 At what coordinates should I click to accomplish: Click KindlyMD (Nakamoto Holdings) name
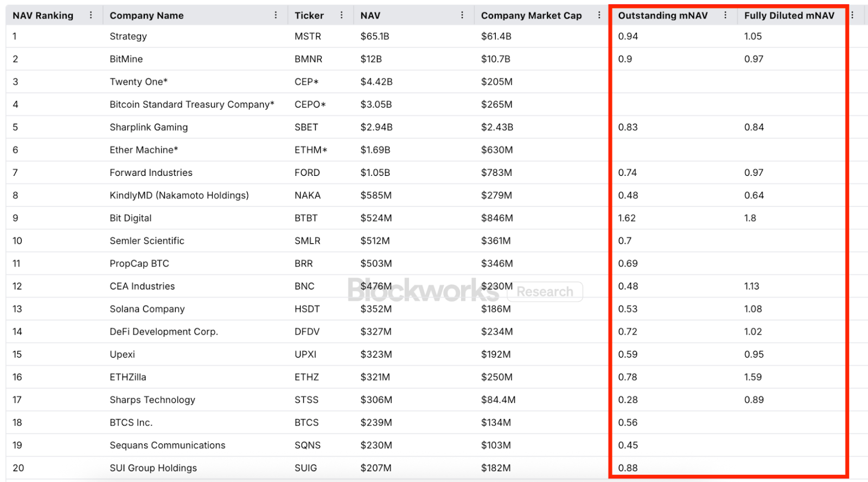(x=179, y=195)
